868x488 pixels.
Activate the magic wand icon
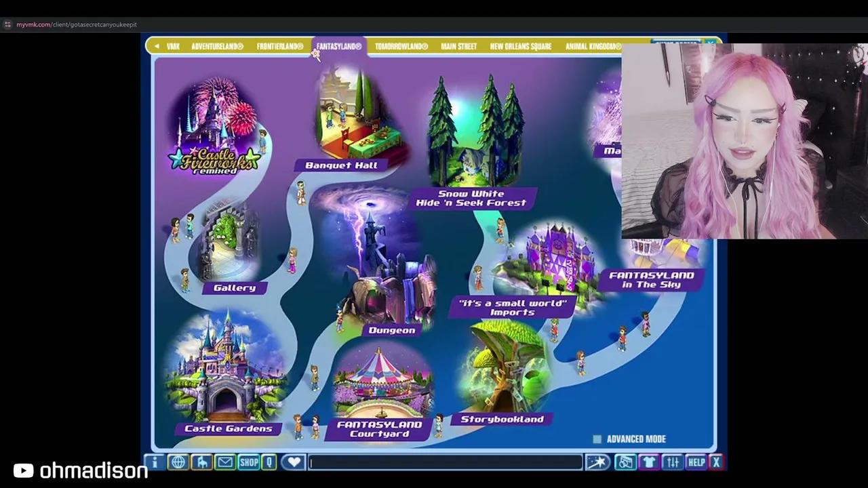pyautogui.click(x=598, y=462)
